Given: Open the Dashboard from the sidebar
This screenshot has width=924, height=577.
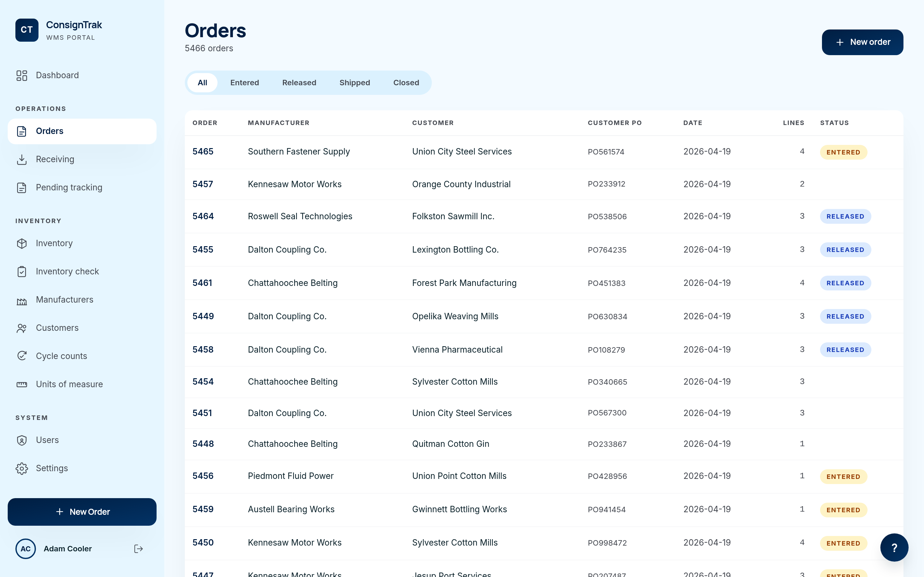Looking at the screenshot, I should (x=57, y=75).
